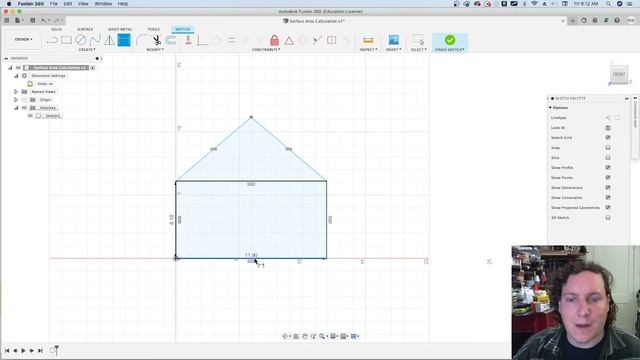This screenshot has height=360, width=640.
Task: Click the Front face of ViewCube
Action: pyautogui.click(x=619, y=74)
